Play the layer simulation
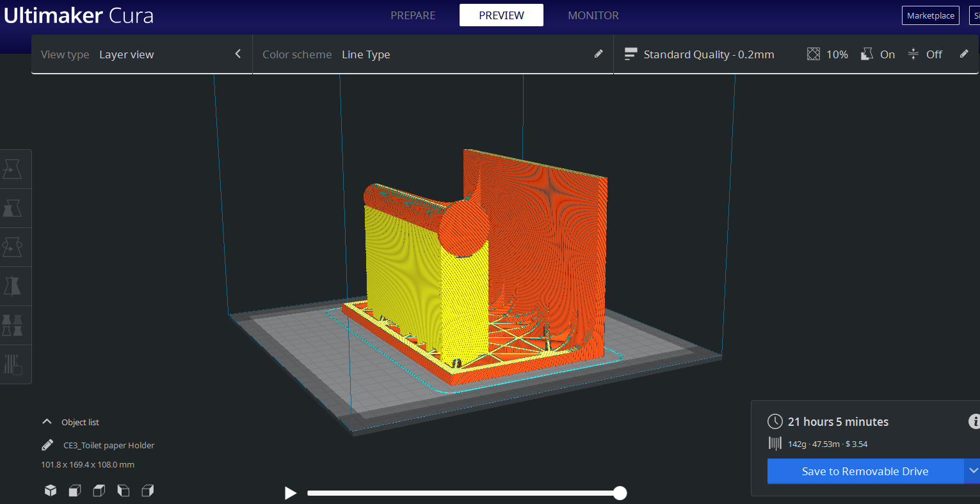Screen dimensions: 980x504 tap(291, 492)
